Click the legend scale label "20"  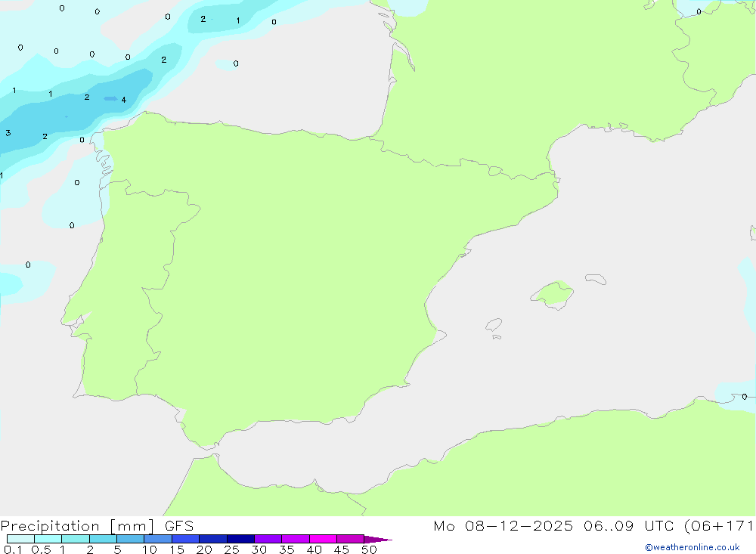click(204, 549)
